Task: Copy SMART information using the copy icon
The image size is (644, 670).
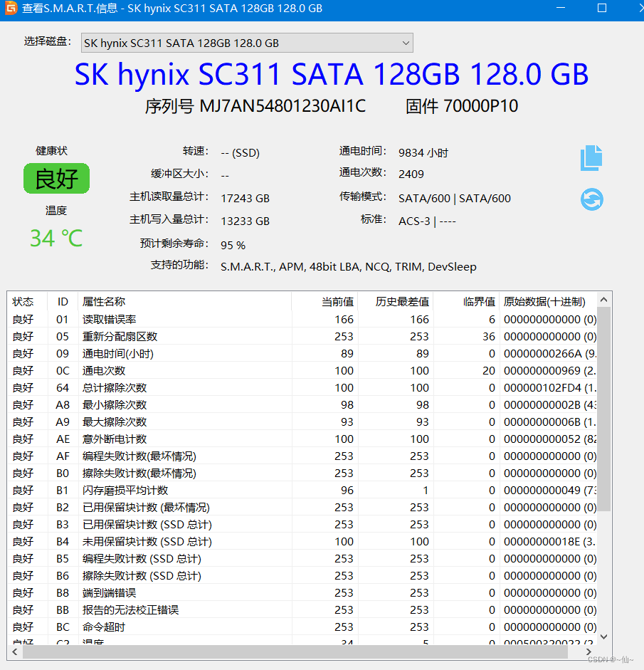Action: click(591, 158)
